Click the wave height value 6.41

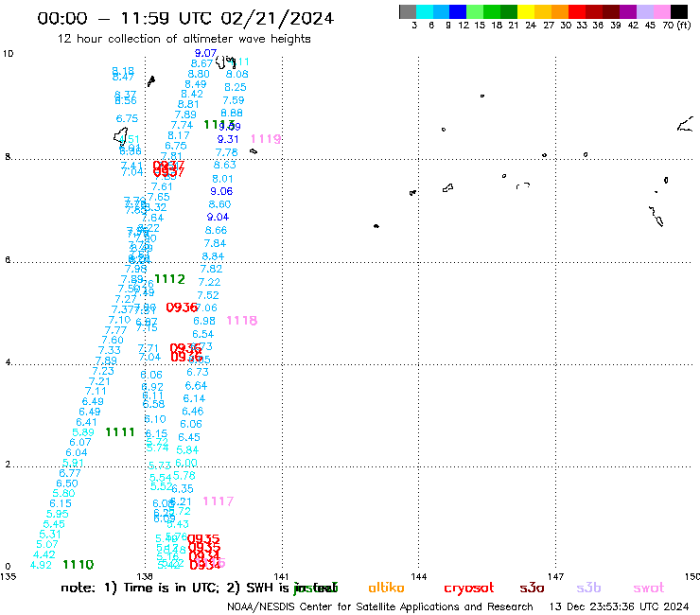click(x=86, y=422)
